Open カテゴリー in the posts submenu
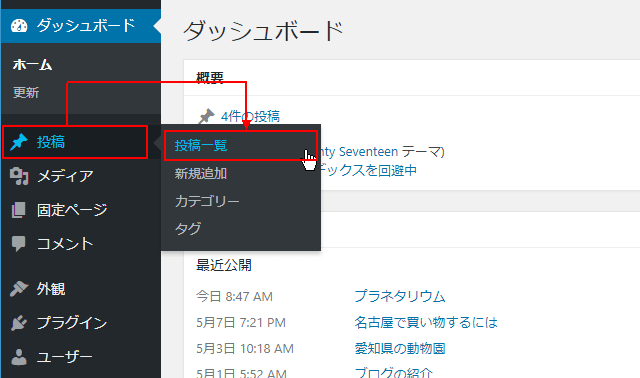 click(x=207, y=201)
